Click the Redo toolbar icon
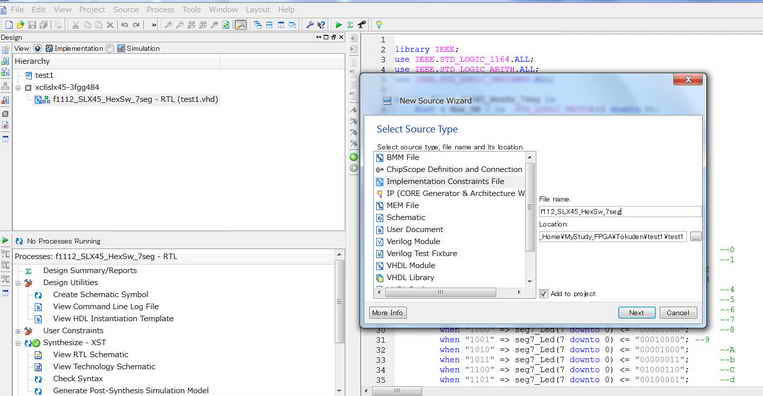 point(136,25)
